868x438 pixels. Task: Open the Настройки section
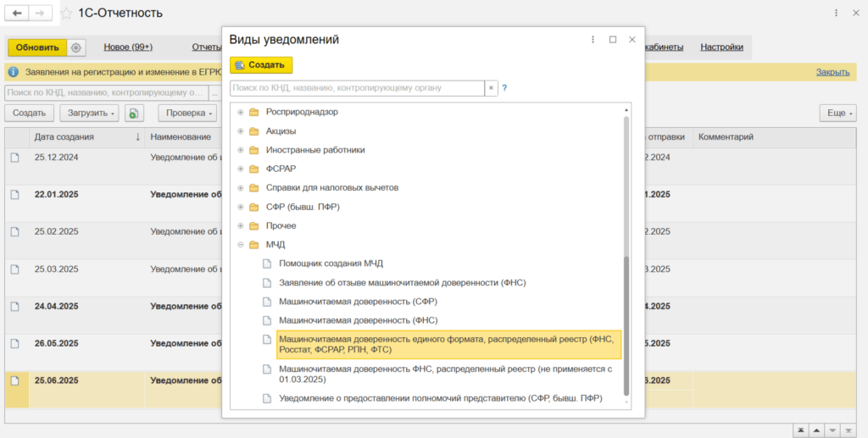click(x=721, y=47)
